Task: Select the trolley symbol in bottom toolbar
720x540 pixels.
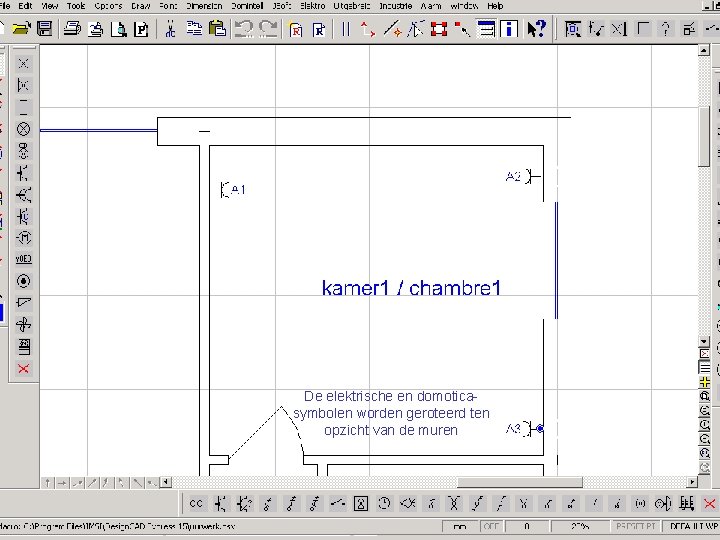Action: [687, 504]
